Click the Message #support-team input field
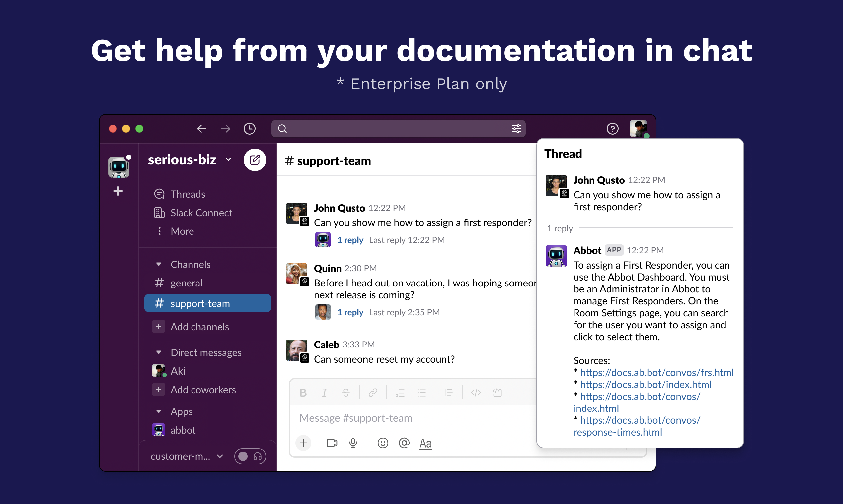Image resolution: width=843 pixels, height=504 pixels. [413, 418]
